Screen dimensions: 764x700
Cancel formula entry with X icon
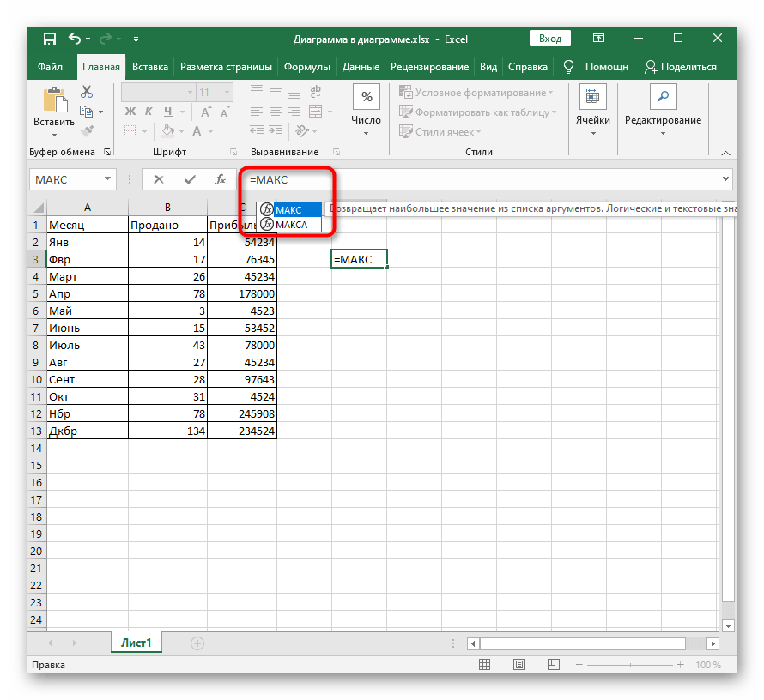[x=159, y=179]
